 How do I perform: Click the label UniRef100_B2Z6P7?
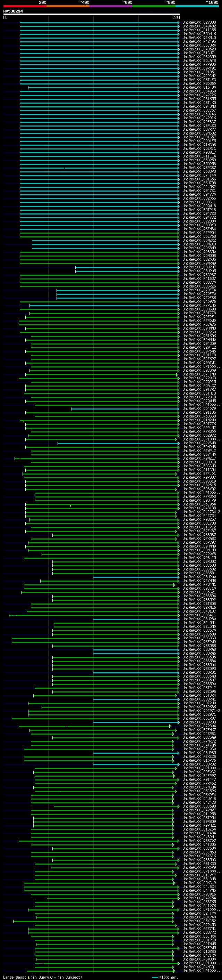click(199, 359)
